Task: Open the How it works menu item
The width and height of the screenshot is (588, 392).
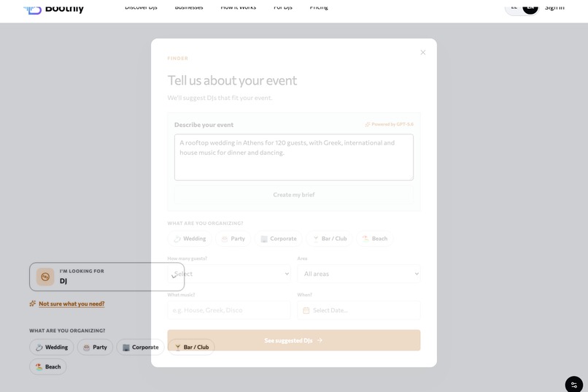Action: (x=239, y=7)
